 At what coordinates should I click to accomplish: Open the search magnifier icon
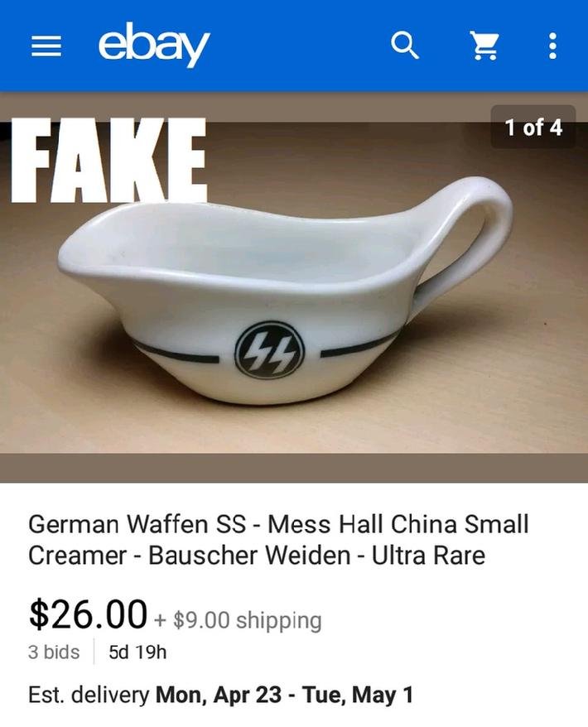(405, 46)
